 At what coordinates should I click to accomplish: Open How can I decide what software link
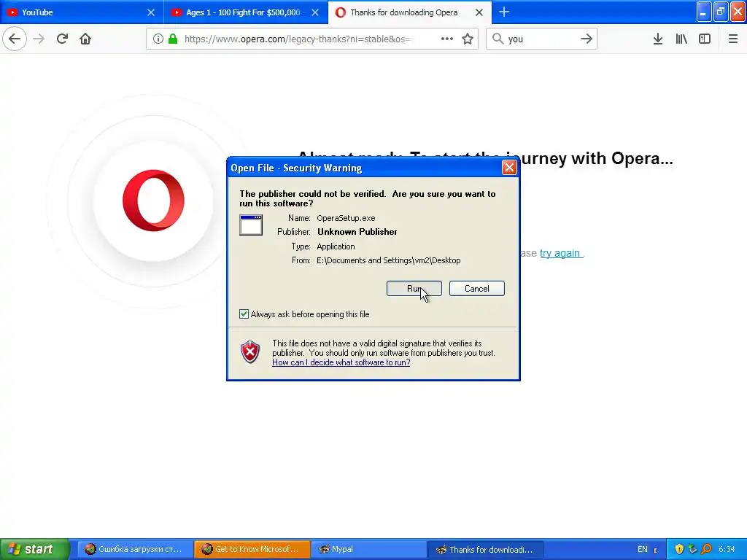tap(341, 362)
